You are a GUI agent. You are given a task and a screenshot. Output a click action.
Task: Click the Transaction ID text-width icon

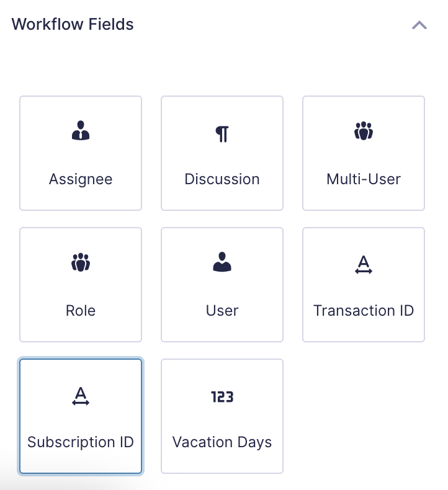click(364, 265)
